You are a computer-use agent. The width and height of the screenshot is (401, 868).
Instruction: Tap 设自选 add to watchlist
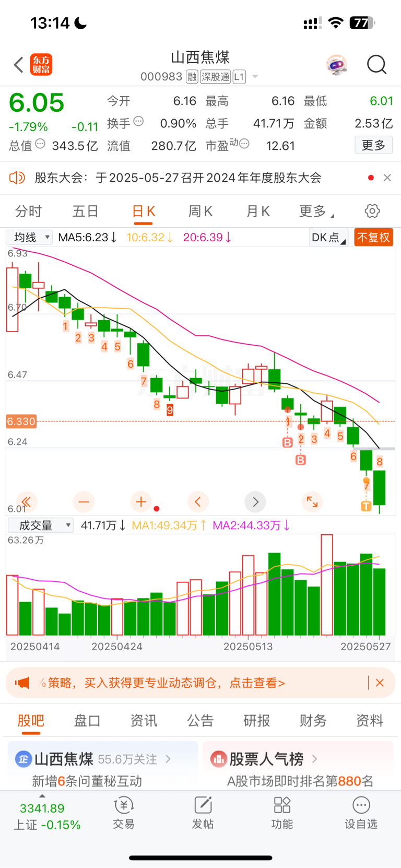click(361, 813)
